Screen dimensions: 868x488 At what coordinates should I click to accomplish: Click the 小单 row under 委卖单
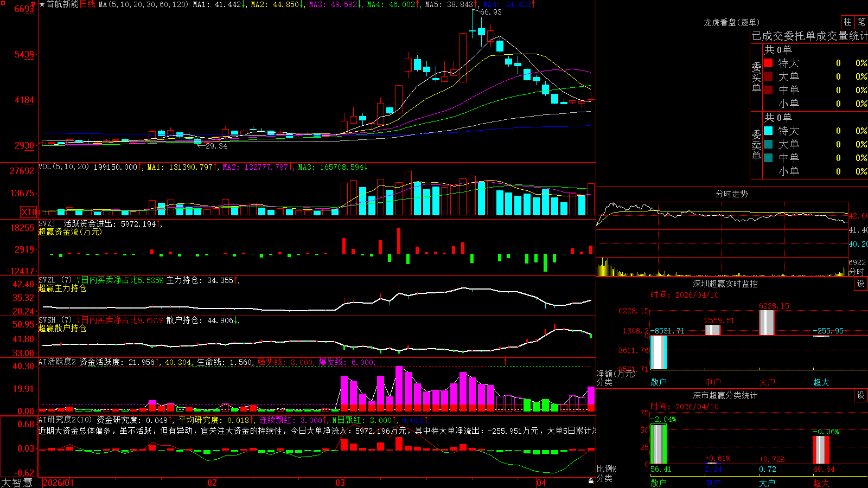(x=815, y=171)
